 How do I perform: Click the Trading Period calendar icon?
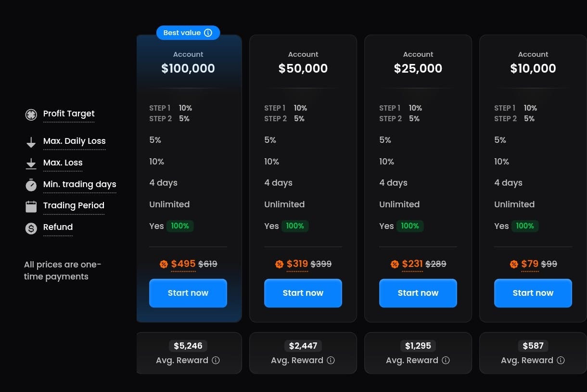tap(31, 206)
